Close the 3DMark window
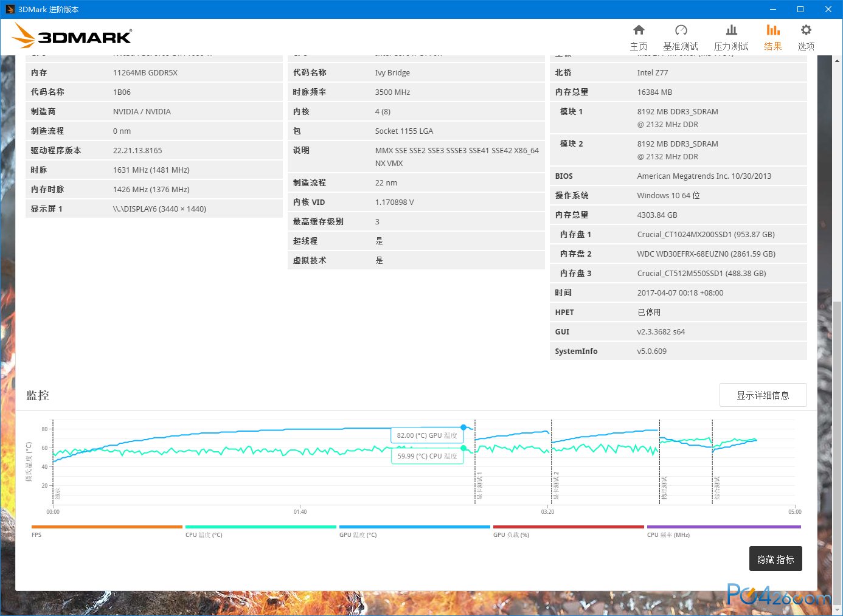Screen dimensions: 843x616 tap(828, 9)
